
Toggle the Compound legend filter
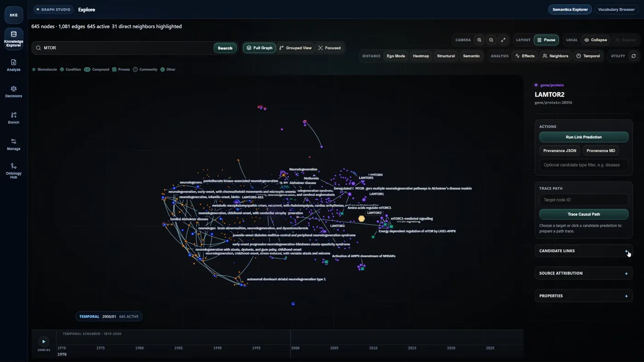click(97, 69)
